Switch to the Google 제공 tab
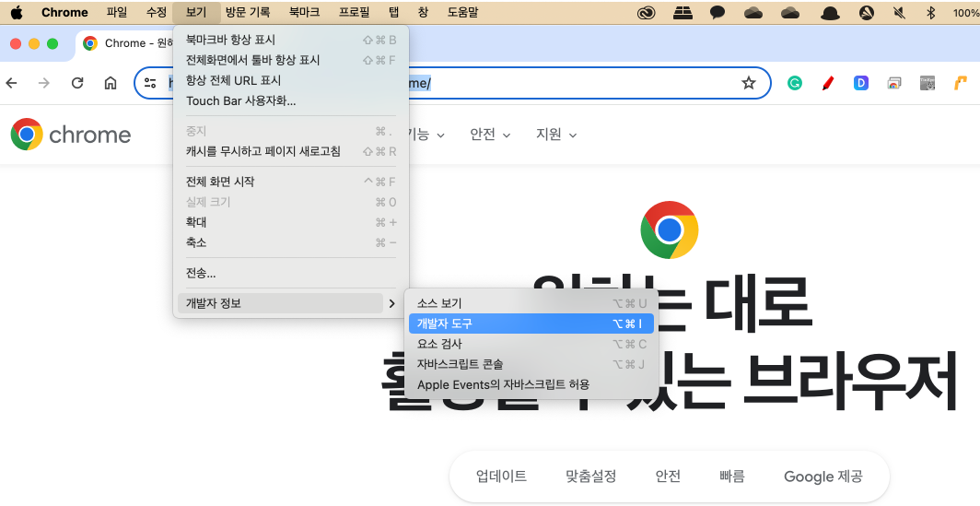This screenshot has height=506, width=980. click(823, 477)
